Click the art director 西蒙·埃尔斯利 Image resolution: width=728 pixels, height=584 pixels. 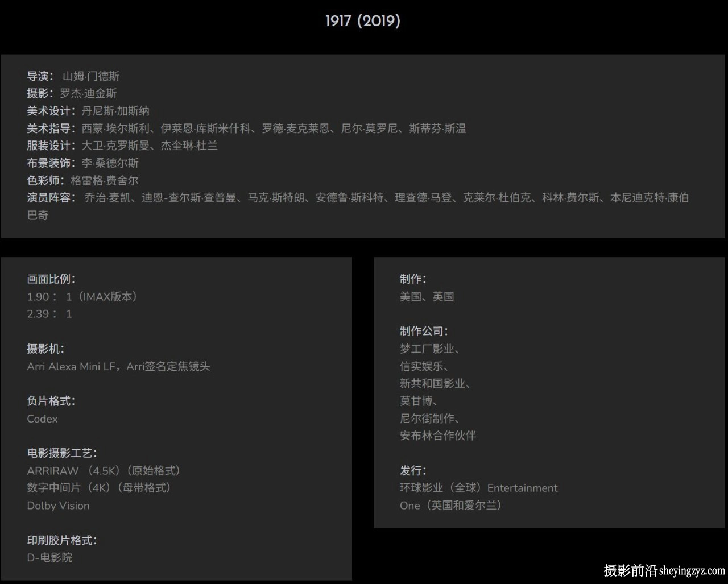coord(115,129)
